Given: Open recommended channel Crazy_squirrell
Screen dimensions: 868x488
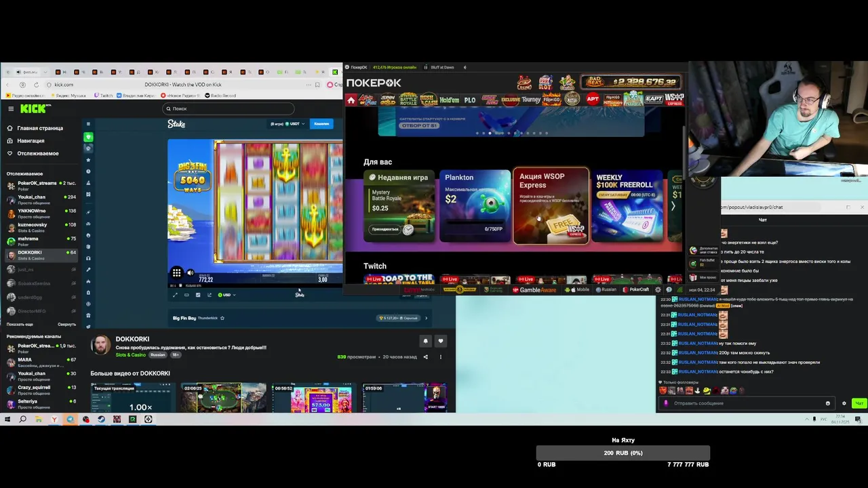Looking at the screenshot, I should tap(42, 389).
